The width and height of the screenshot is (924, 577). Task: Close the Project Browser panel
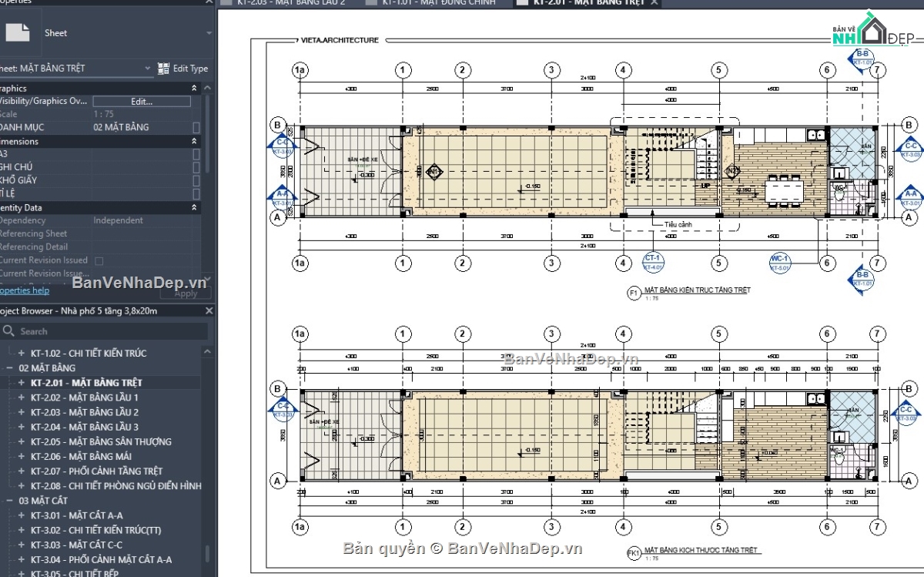[209, 311]
